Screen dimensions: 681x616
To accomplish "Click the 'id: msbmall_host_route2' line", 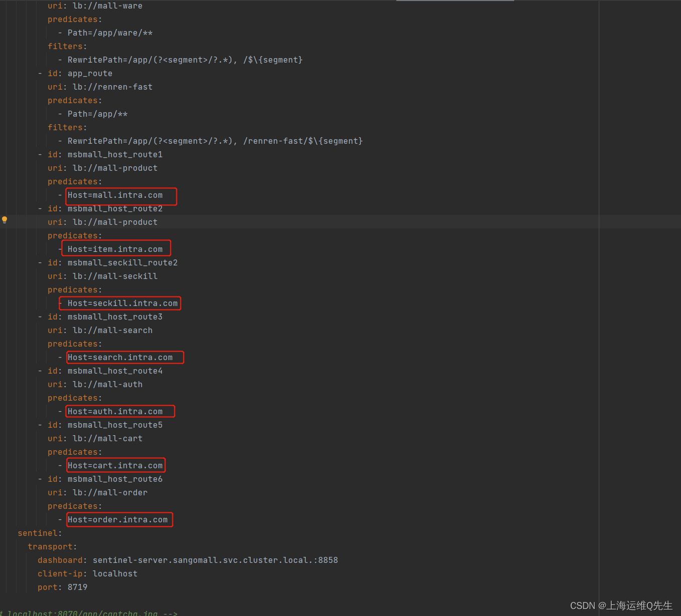I will coord(105,209).
